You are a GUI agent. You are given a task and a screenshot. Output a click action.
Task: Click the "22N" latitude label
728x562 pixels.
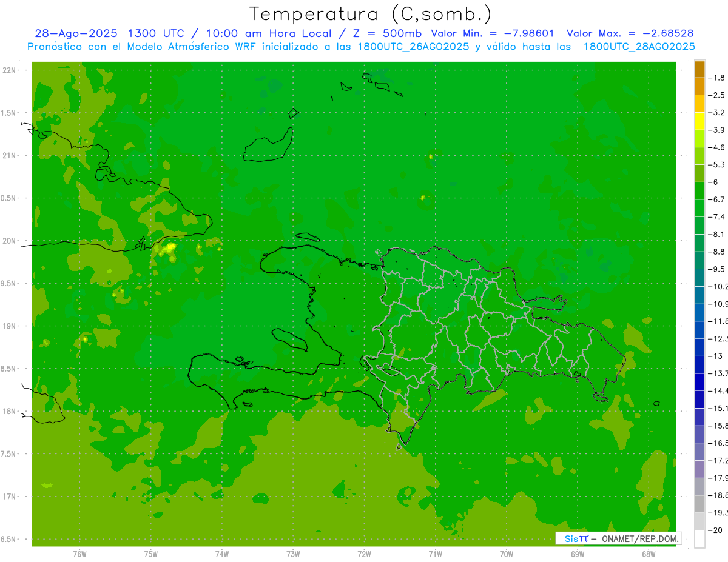coord(10,70)
